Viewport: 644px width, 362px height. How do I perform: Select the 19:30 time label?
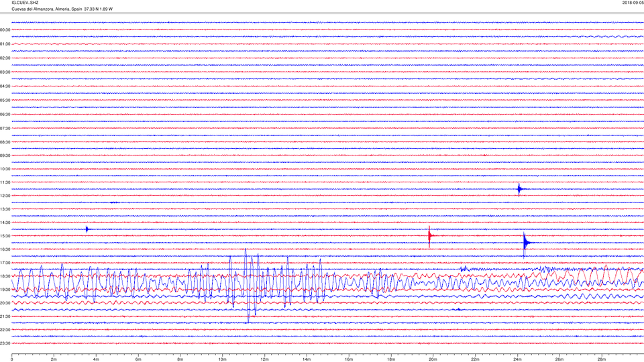5,290
